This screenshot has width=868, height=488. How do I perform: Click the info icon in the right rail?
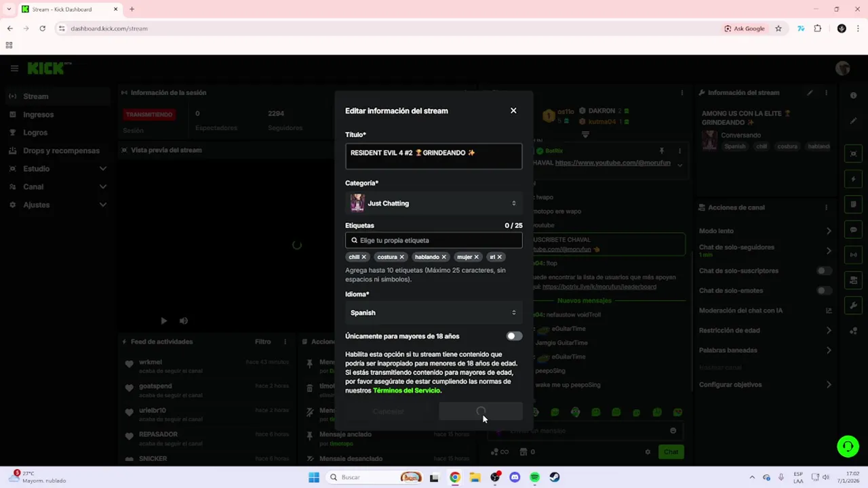(854, 96)
